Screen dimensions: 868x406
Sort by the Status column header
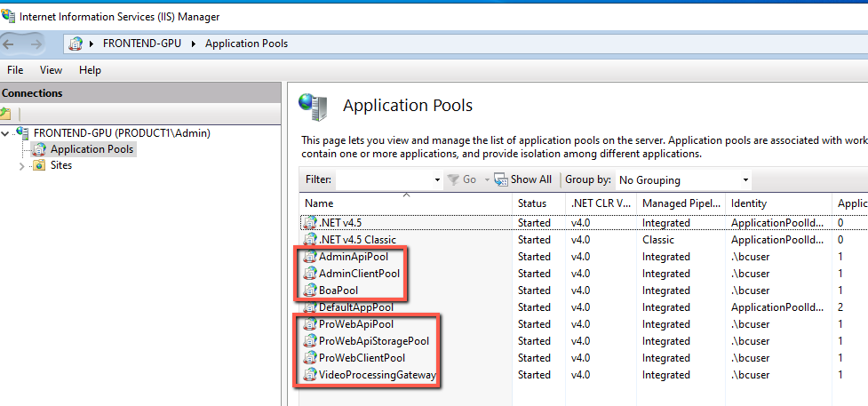(x=538, y=203)
